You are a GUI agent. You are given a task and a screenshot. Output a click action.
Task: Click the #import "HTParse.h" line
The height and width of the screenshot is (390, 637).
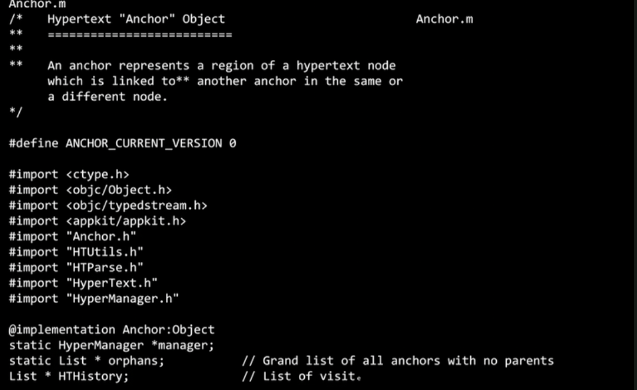[x=76, y=267]
